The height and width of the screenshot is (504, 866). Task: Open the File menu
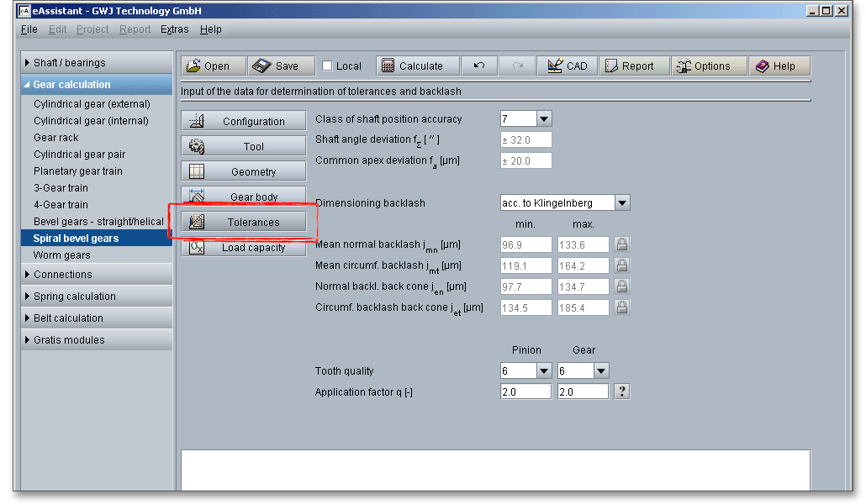coord(29,29)
